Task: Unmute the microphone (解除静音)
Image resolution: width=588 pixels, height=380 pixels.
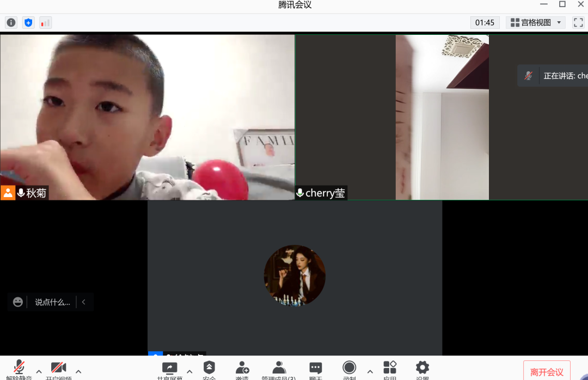Action: pos(19,370)
